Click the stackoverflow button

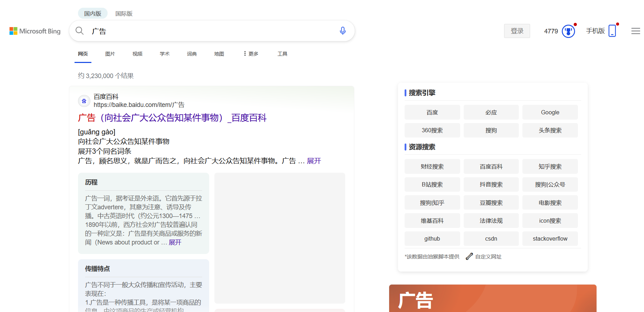550,238
